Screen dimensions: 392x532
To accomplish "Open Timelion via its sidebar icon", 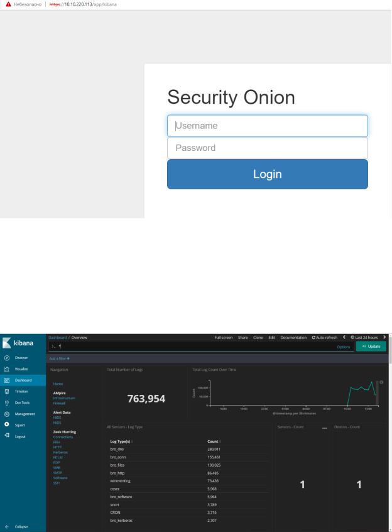I will tap(6, 392).
